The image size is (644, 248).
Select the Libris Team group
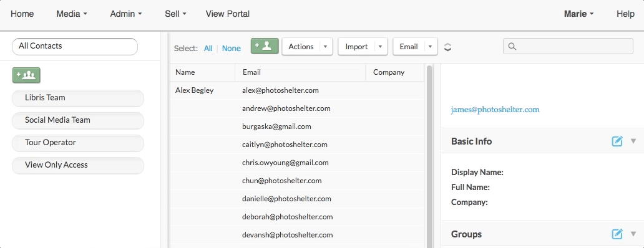tap(78, 98)
